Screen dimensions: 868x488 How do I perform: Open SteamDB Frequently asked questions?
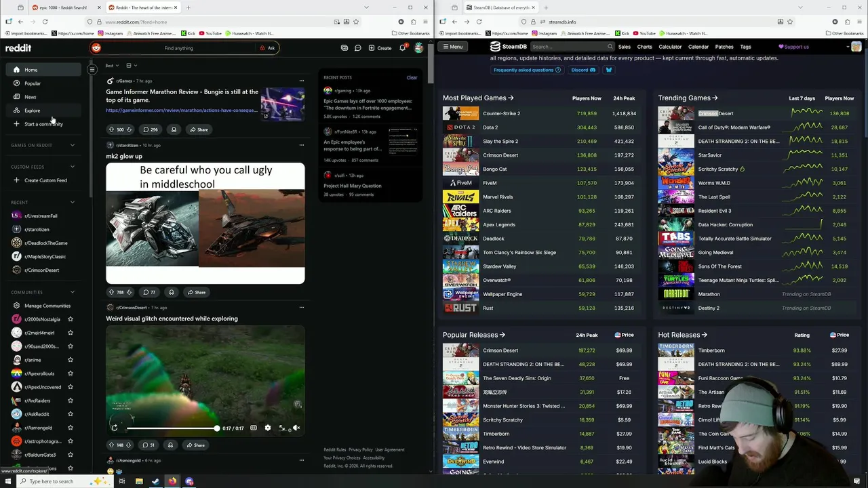point(527,70)
